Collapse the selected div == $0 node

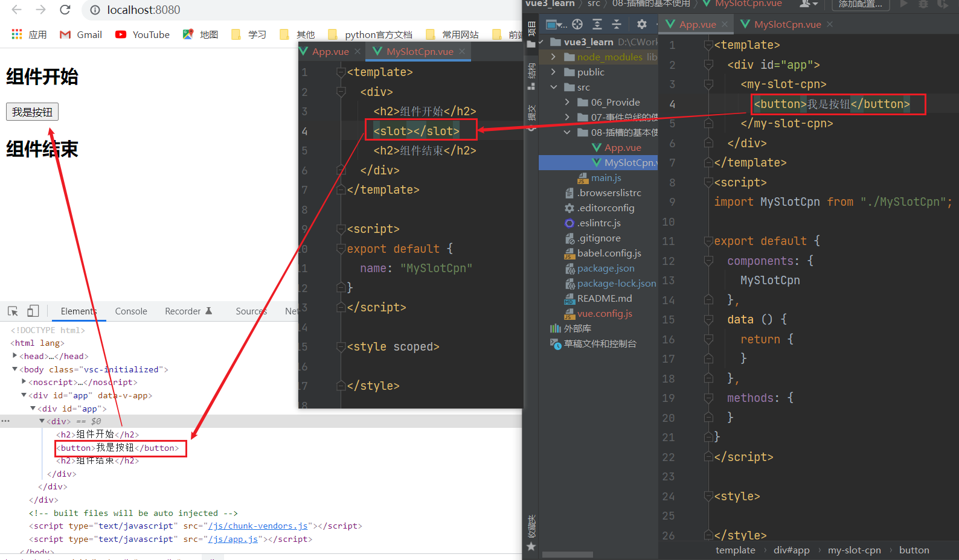pos(42,421)
